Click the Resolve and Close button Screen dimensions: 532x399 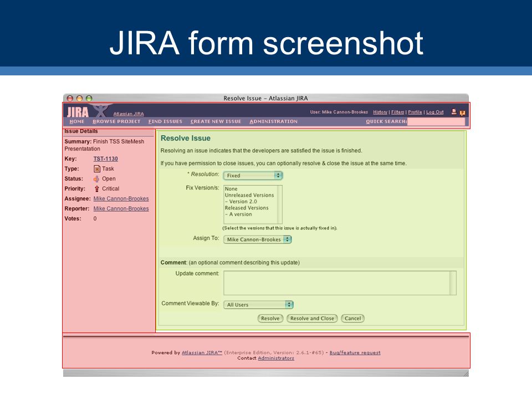312,319
